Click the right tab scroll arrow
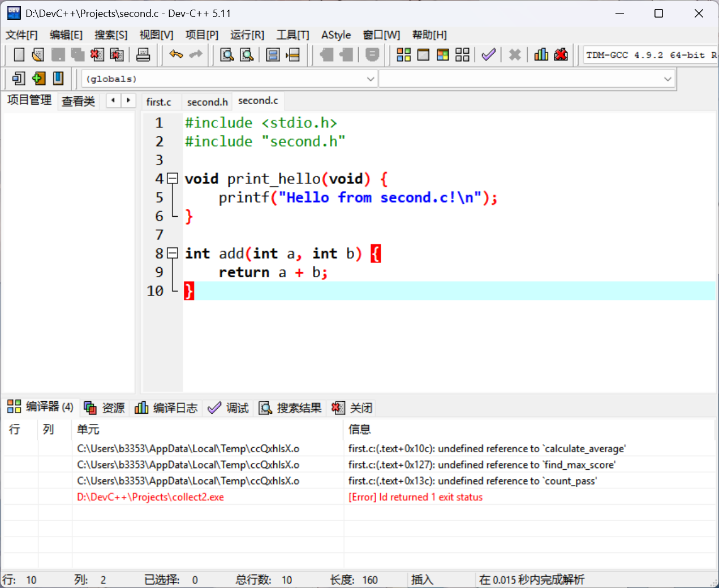719x588 pixels. 128,100
